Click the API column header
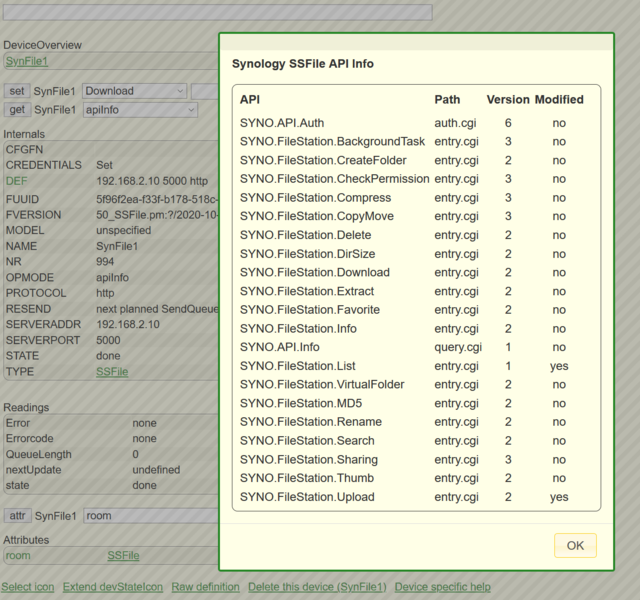The height and width of the screenshot is (600, 640). (249, 100)
